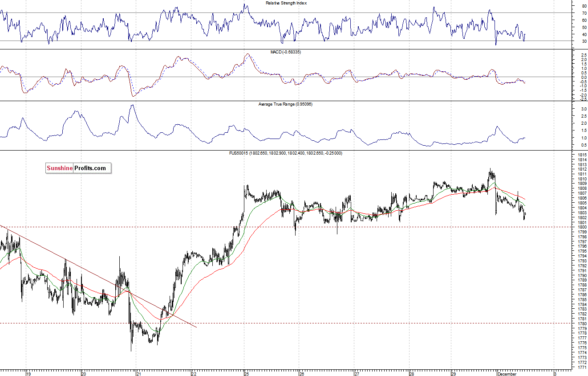
Task: Click the 1800 price level on the right axis
Action: coord(581,227)
